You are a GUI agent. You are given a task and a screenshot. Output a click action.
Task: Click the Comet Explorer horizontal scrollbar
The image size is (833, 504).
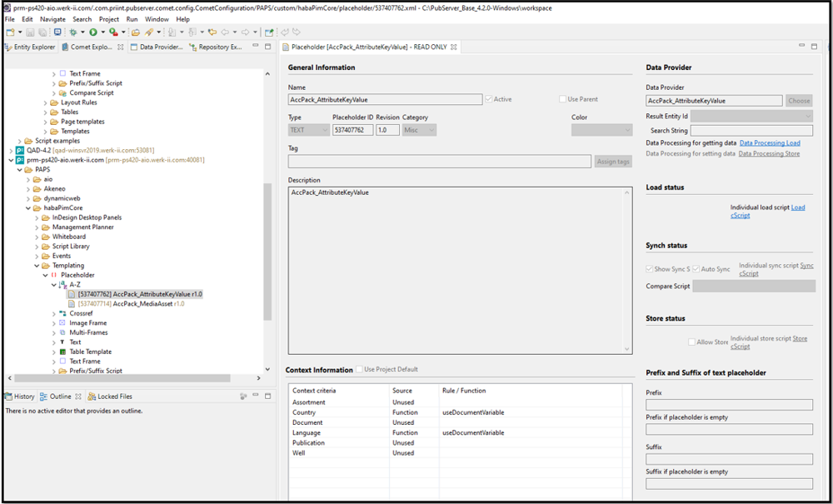(122, 378)
